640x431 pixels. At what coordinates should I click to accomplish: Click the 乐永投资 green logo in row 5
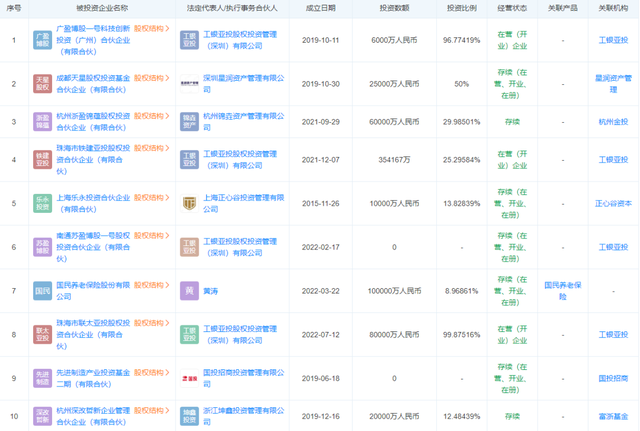[42, 203]
